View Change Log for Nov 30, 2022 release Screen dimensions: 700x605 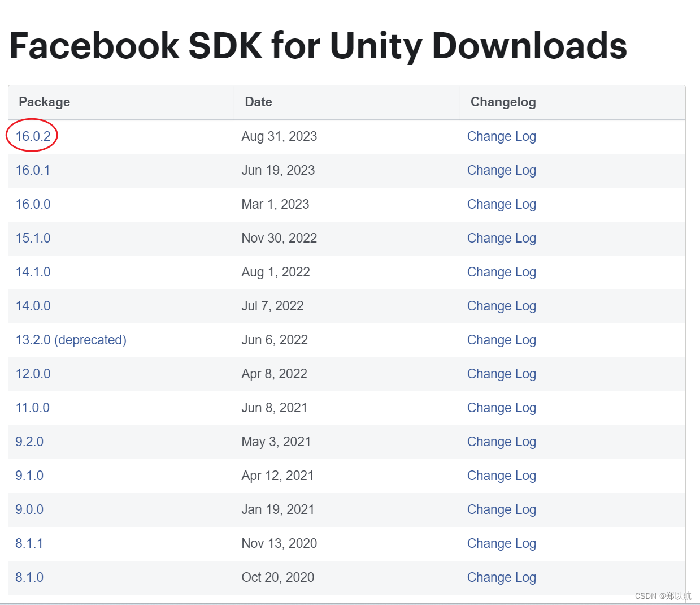502,239
